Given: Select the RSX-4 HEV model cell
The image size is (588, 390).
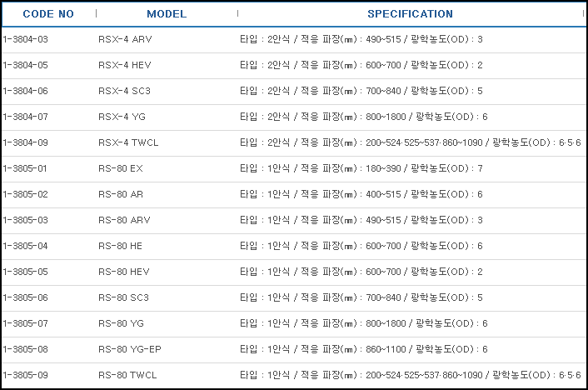Looking at the screenshot, I should coord(127,65).
